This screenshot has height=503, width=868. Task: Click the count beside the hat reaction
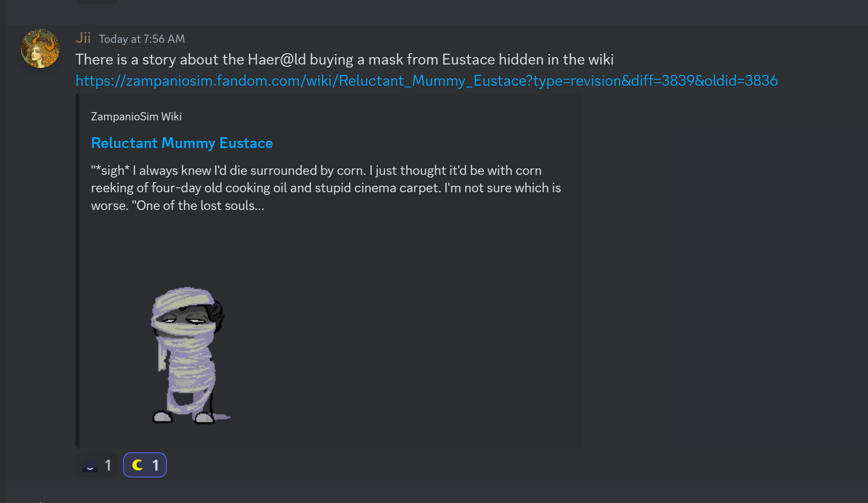pos(108,465)
